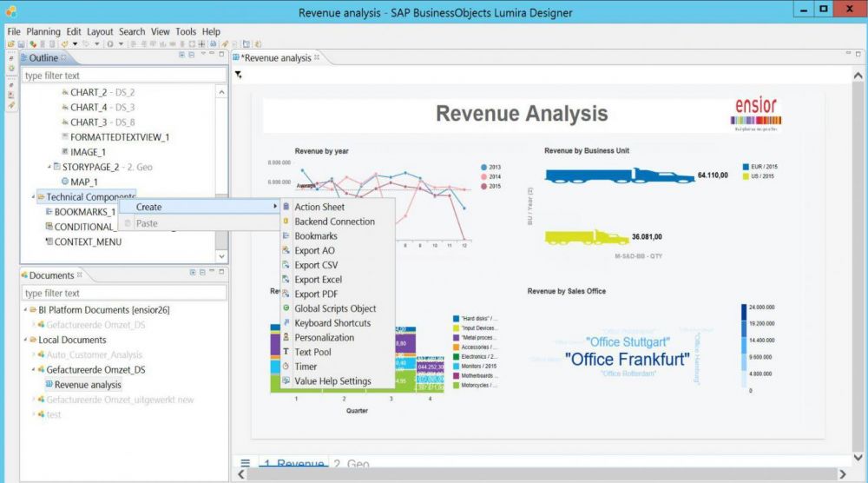Click the Outline filter text field
The height and width of the screenshot is (483, 868).
pos(124,76)
